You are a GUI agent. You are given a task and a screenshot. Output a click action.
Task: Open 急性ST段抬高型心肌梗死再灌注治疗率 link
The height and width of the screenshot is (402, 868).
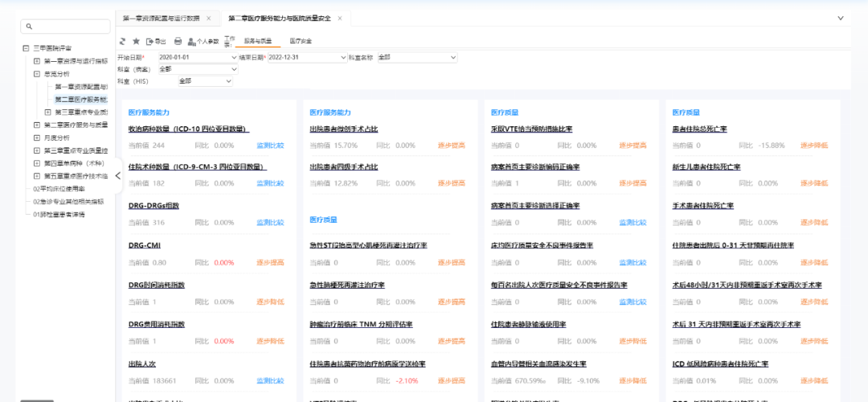pos(368,245)
